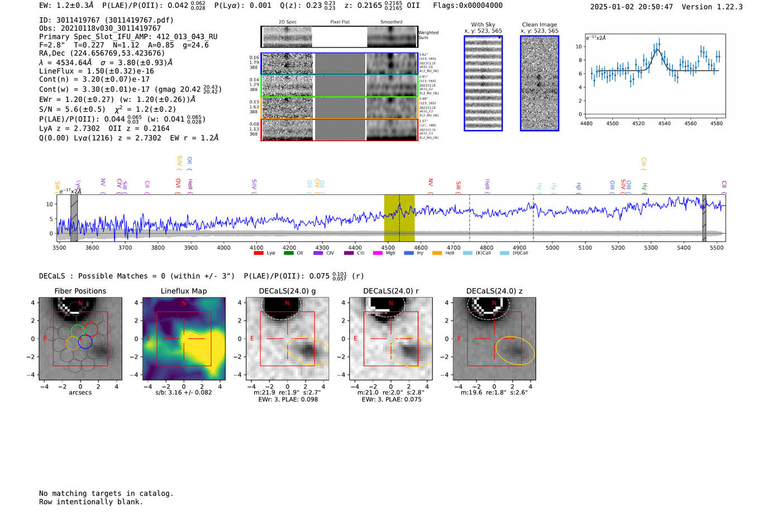Image resolution: width=782 pixels, height=532 pixels.
Task: Select the green fiber circle in Fiber Positions
Action: (78, 331)
